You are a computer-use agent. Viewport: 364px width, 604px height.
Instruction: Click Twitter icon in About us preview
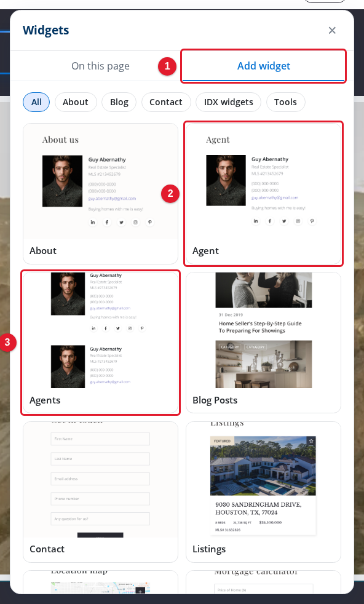click(121, 222)
